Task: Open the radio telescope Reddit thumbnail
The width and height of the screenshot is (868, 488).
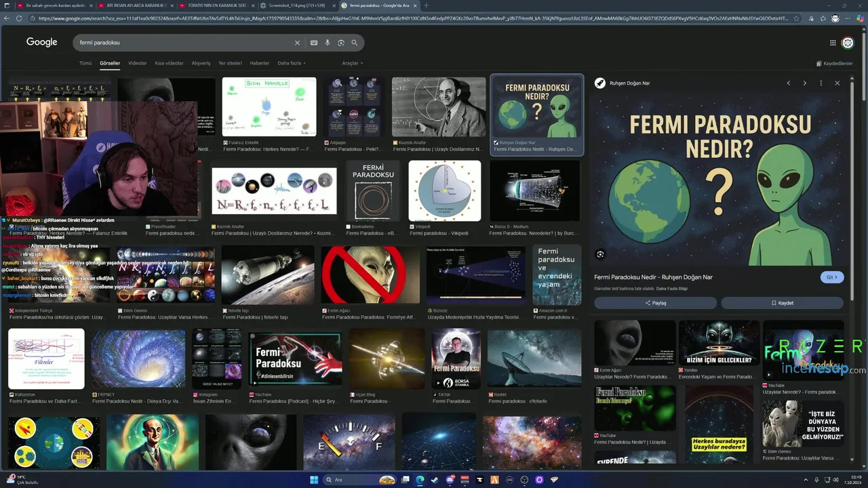Action: [534, 359]
